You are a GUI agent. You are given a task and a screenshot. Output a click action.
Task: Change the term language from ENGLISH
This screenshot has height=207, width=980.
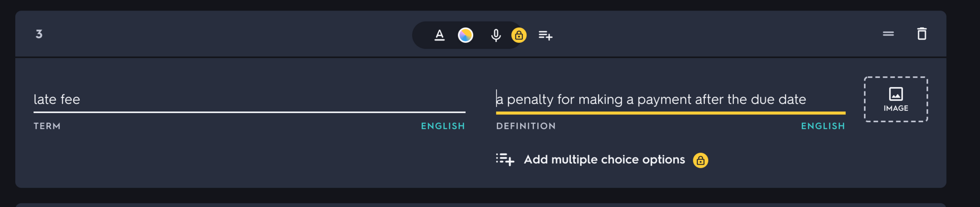tap(443, 126)
